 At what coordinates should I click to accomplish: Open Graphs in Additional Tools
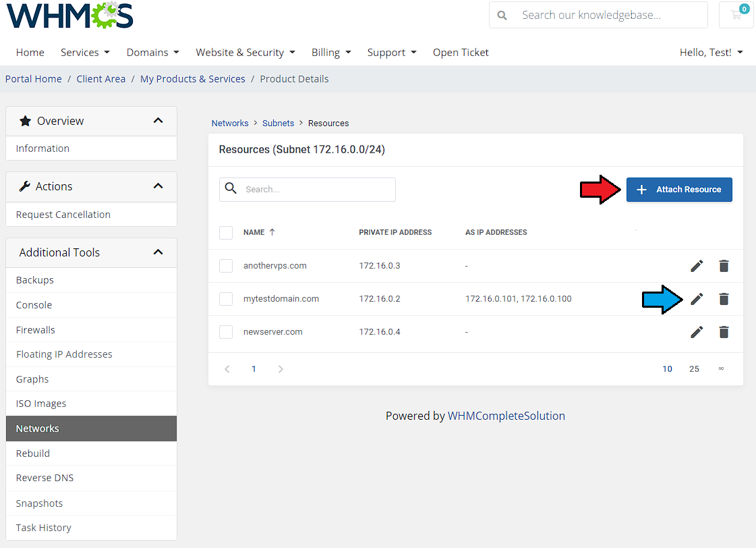[x=91, y=379]
